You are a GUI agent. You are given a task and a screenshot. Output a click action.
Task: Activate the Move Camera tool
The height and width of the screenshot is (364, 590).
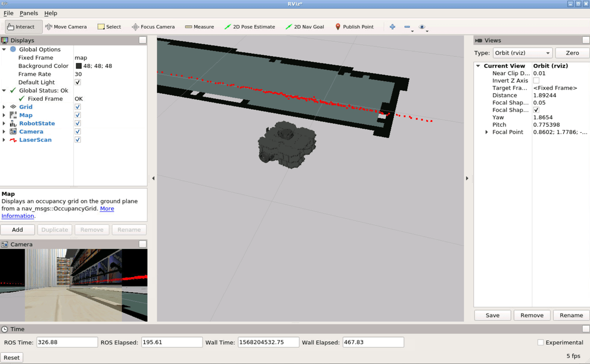[66, 27]
